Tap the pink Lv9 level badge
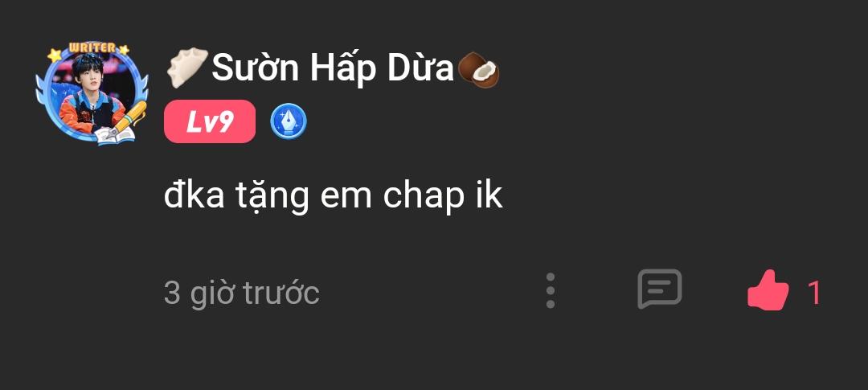Image resolution: width=868 pixels, height=390 pixels. pyautogui.click(x=210, y=121)
